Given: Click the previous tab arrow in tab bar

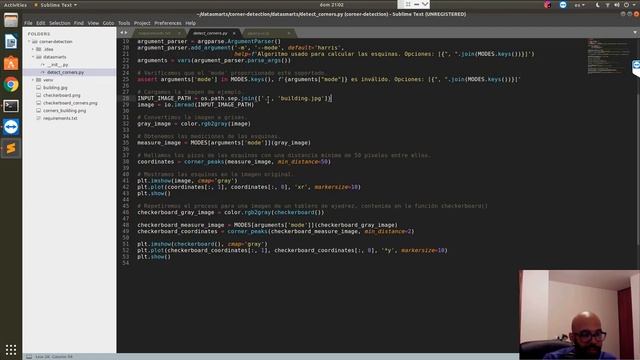Looking at the screenshot, I should (121, 33).
